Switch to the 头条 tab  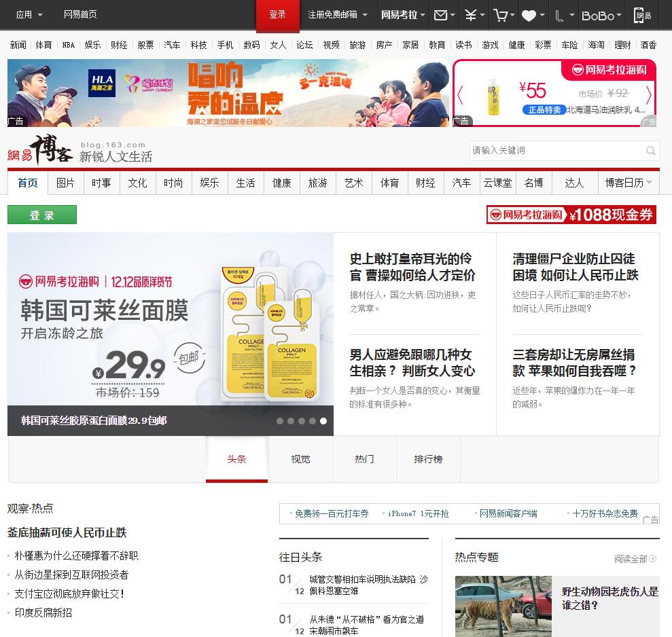[236, 459]
